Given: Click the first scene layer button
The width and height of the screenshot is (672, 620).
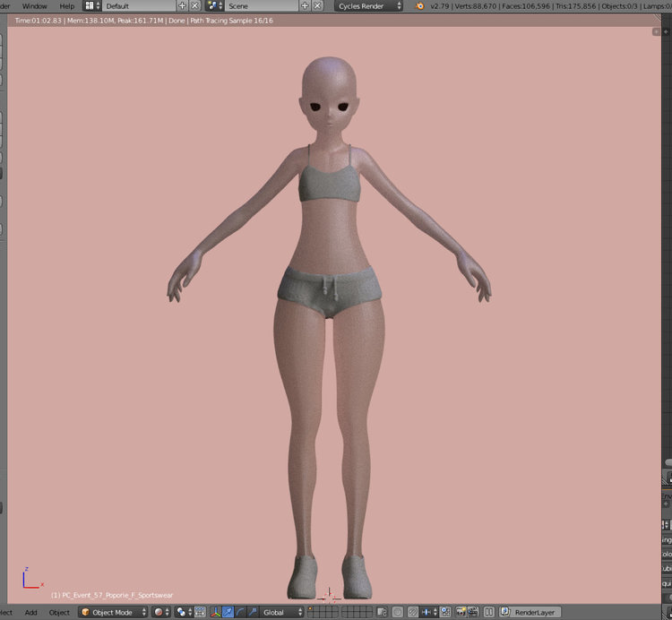Looking at the screenshot, I should (x=311, y=609).
